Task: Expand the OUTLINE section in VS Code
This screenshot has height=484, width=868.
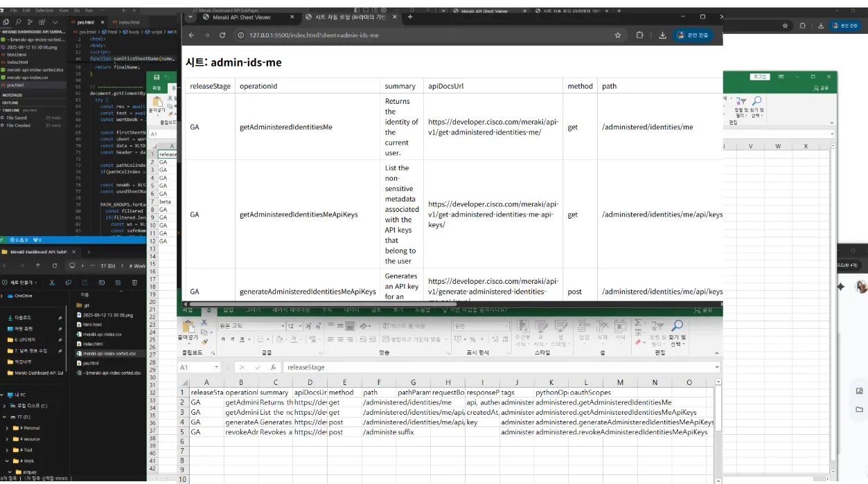Action: tap(11, 102)
